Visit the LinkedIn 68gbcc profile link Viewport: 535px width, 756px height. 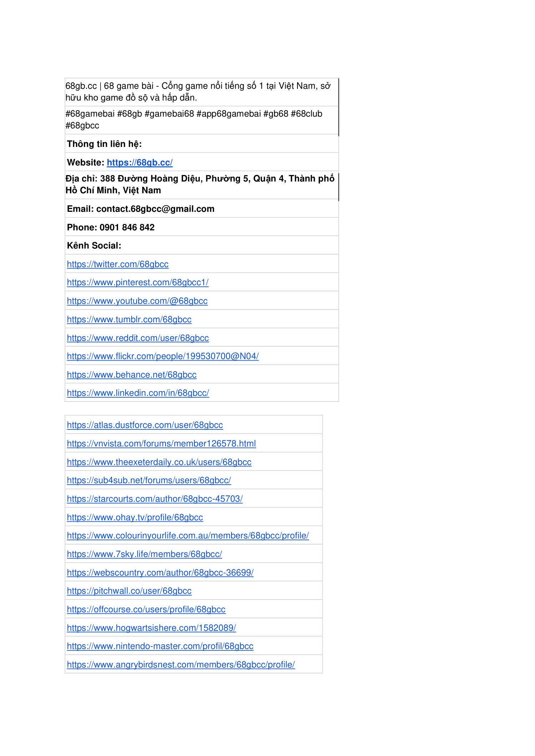[x=138, y=393]
